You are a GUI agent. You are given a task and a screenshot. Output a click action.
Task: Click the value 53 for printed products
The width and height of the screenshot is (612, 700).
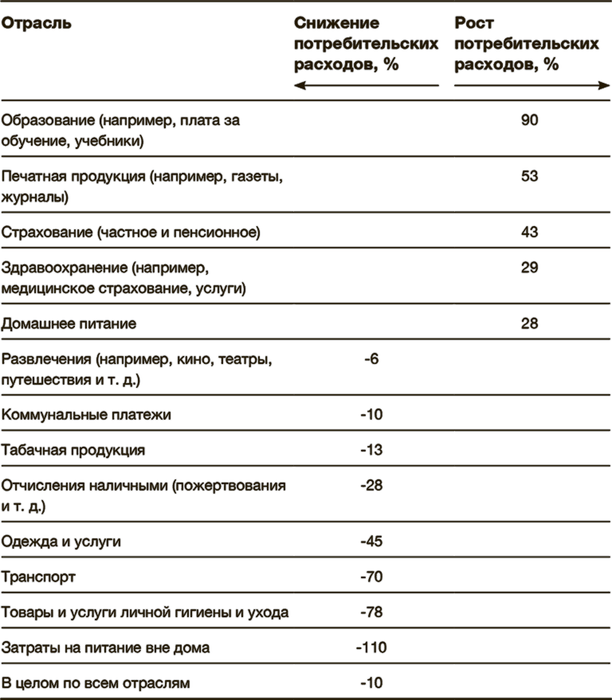529,177
